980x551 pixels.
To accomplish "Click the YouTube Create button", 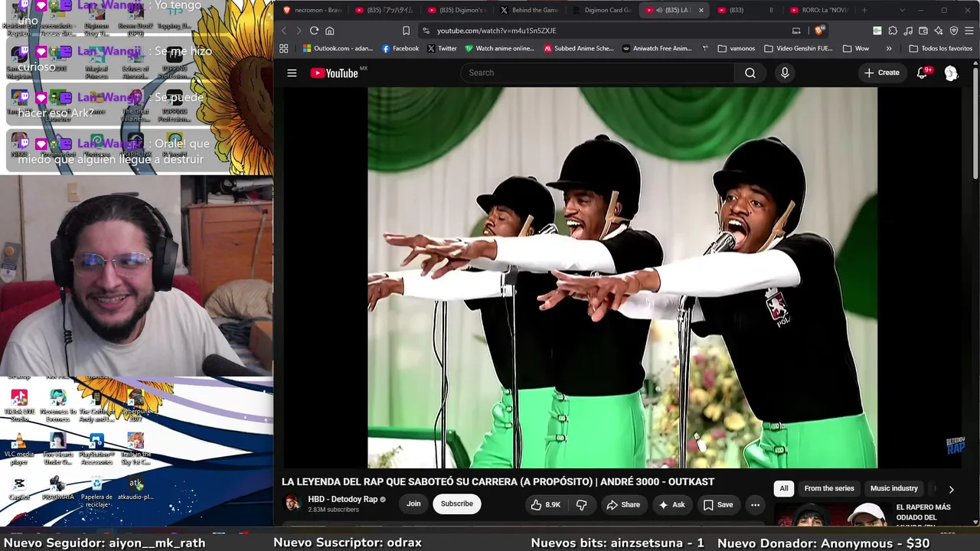I will point(881,73).
